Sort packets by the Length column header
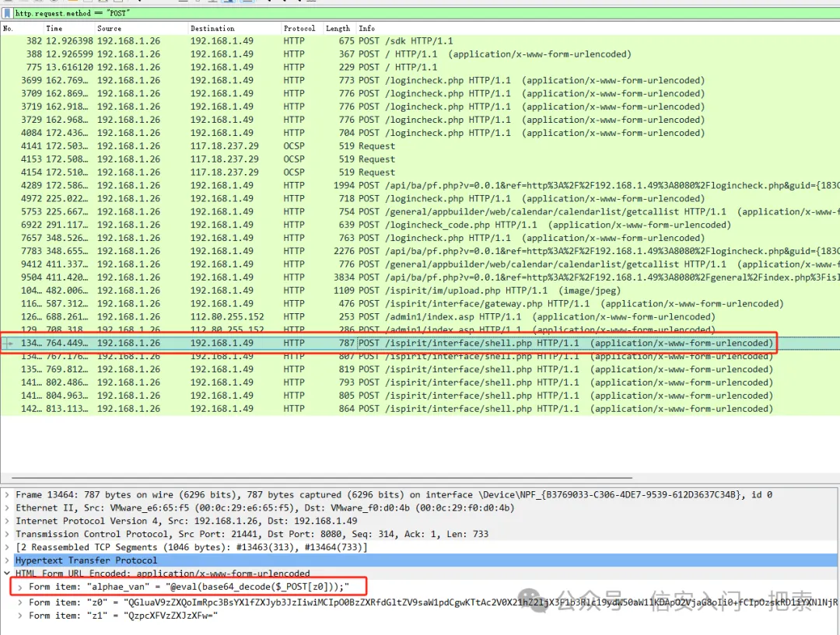The height and width of the screenshot is (635, 840). 338,29
